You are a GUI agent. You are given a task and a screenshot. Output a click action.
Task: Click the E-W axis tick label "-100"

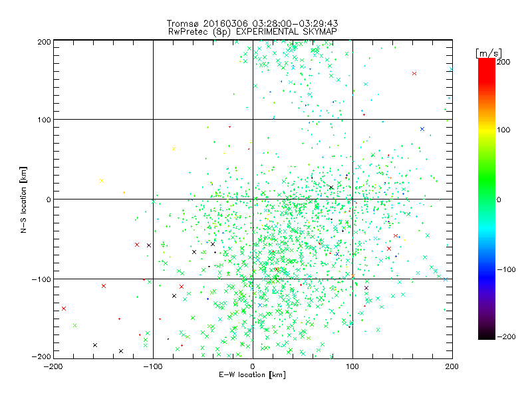(x=153, y=366)
